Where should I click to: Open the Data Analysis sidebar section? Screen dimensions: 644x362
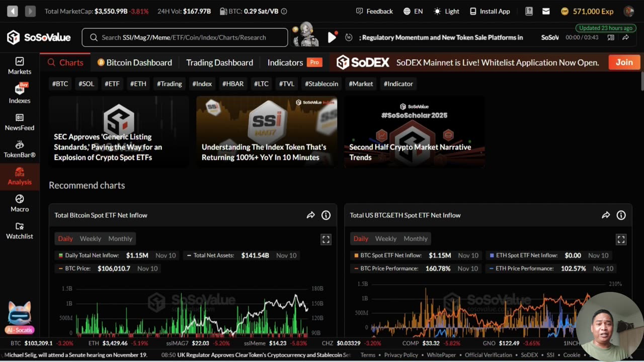click(20, 176)
